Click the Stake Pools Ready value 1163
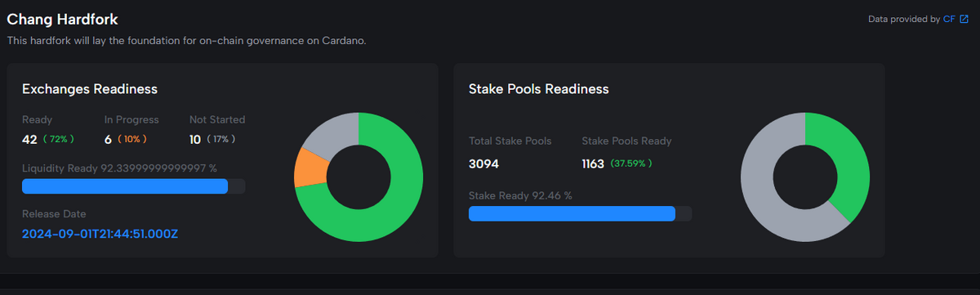Viewport: 980px width, 295px height. tap(593, 163)
